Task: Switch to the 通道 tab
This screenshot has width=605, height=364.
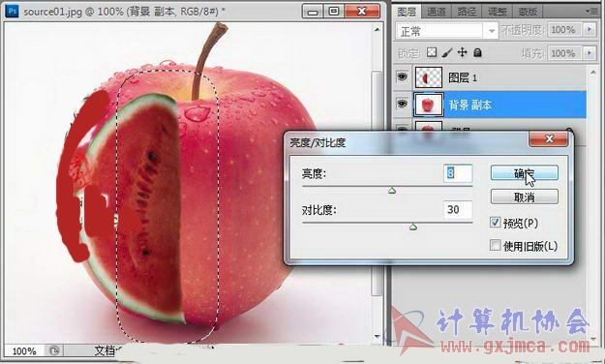Action: [x=437, y=12]
